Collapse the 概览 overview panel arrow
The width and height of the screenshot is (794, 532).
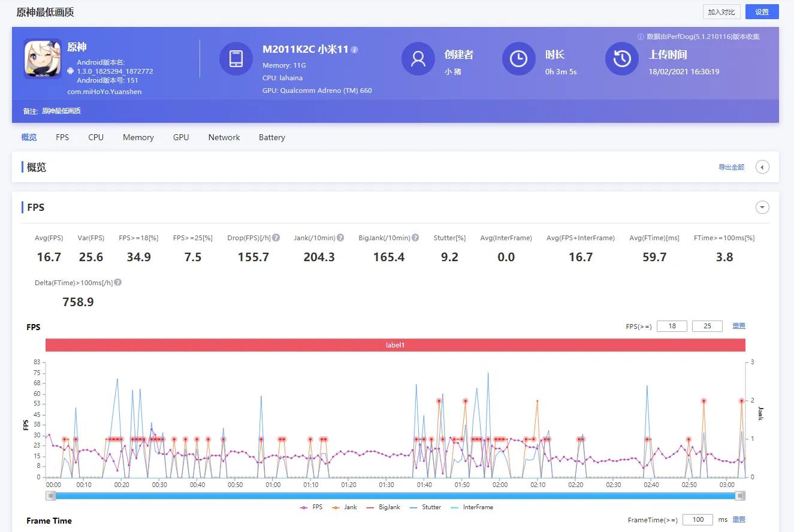click(x=762, y=167)
